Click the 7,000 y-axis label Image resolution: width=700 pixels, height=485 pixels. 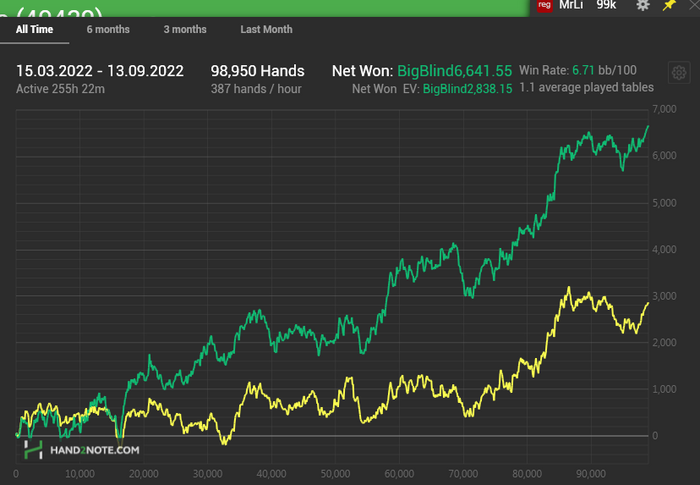pos(664,109)
